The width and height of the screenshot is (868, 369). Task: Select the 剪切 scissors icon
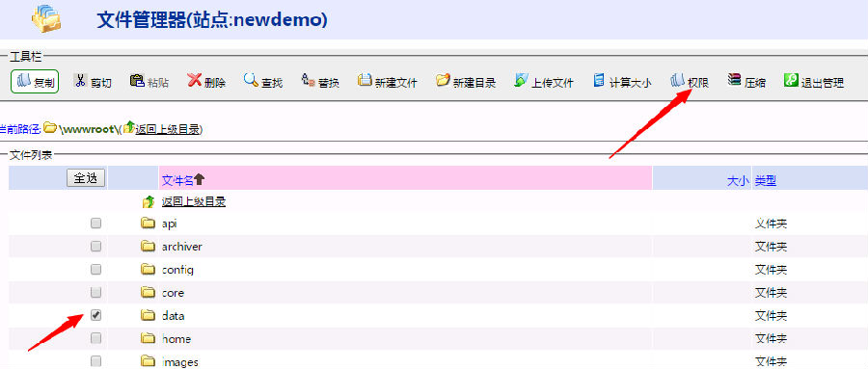(81, 81)
